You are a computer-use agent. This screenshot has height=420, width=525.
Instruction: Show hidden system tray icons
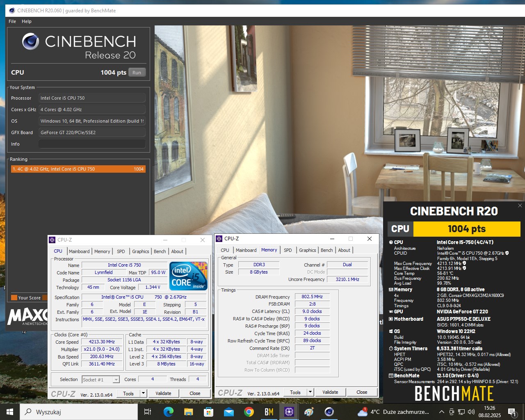pyautogui.click(x=441, y=412)
